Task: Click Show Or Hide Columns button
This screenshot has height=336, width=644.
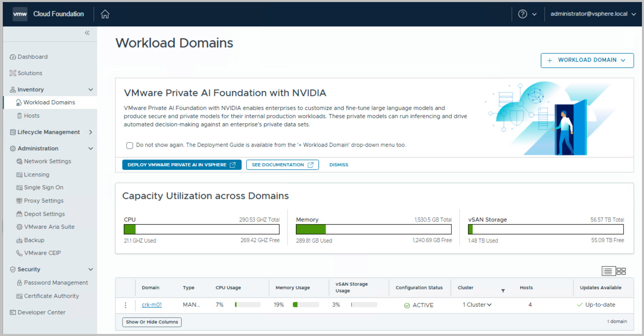Action: click(152, 322)
